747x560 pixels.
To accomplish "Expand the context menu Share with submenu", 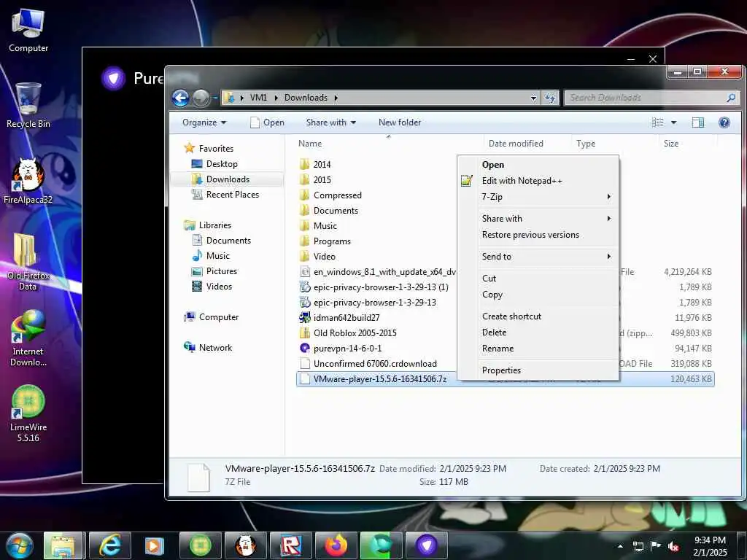I will [548, 219].
